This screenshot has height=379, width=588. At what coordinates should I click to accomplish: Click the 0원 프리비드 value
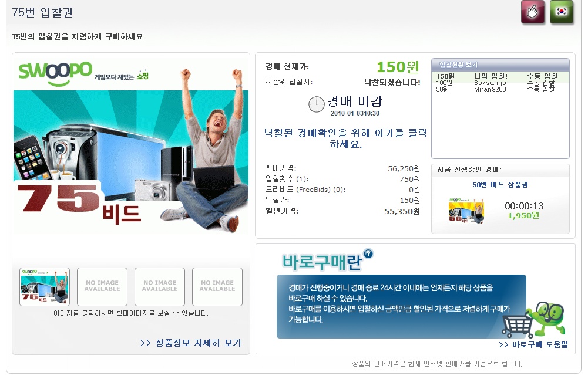tap(414, 189)
